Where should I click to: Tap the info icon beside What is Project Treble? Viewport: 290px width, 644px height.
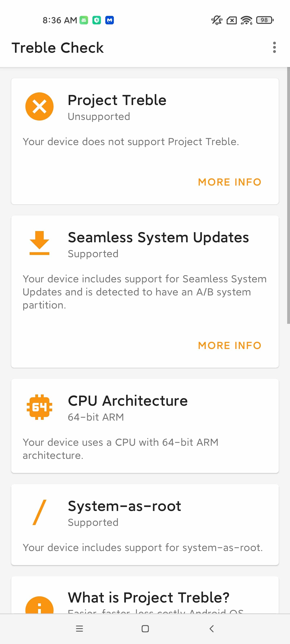[x=39, y=605]
